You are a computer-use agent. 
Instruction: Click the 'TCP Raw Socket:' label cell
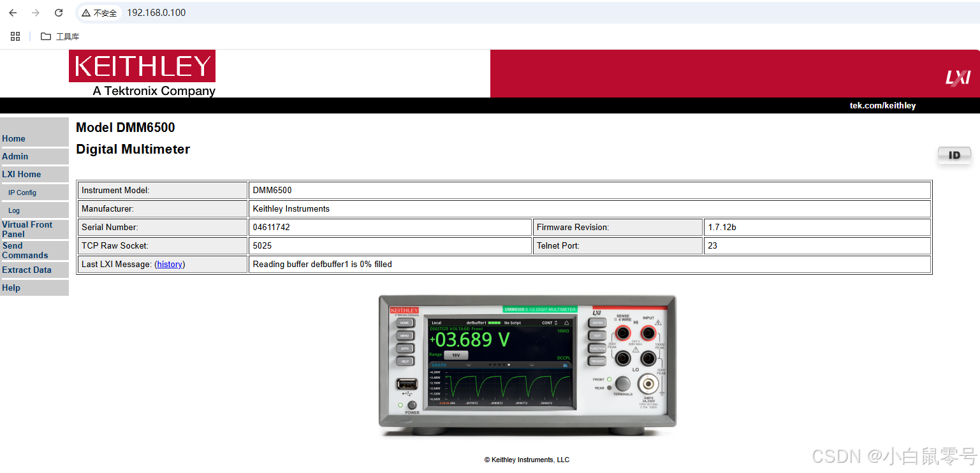point(163,245)
